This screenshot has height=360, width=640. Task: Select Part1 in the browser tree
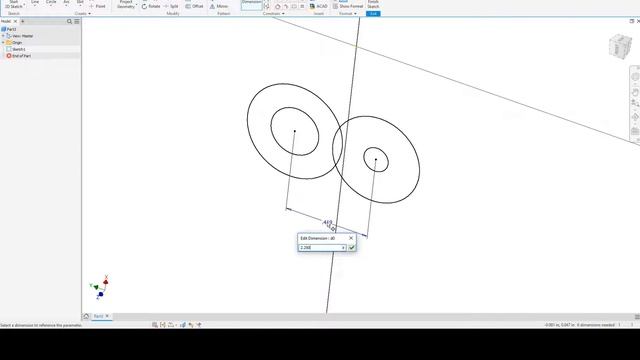[x=9, y=29]
